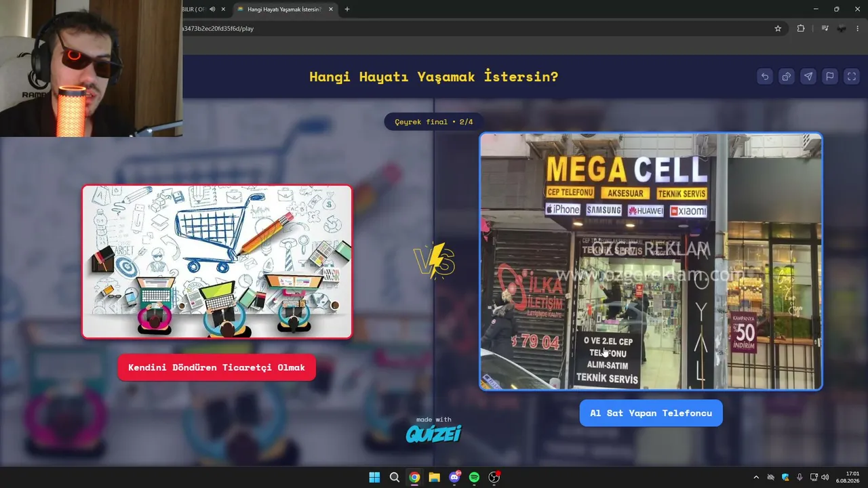
Task: Open Windows Security tray icon
Action: [x=785, y=477]
